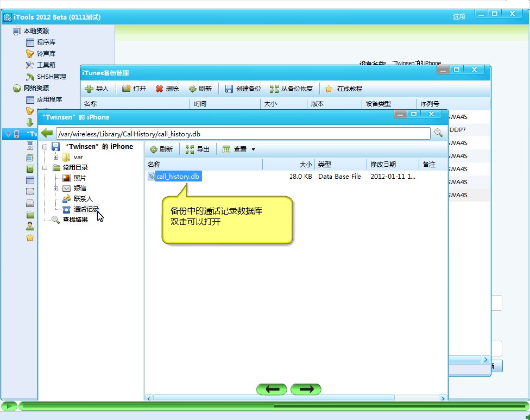The width and height of the screenshot is (530, 420).
Task: Click the play button in bottom bar
Action: pyautogui.click(x=9, y=406)
